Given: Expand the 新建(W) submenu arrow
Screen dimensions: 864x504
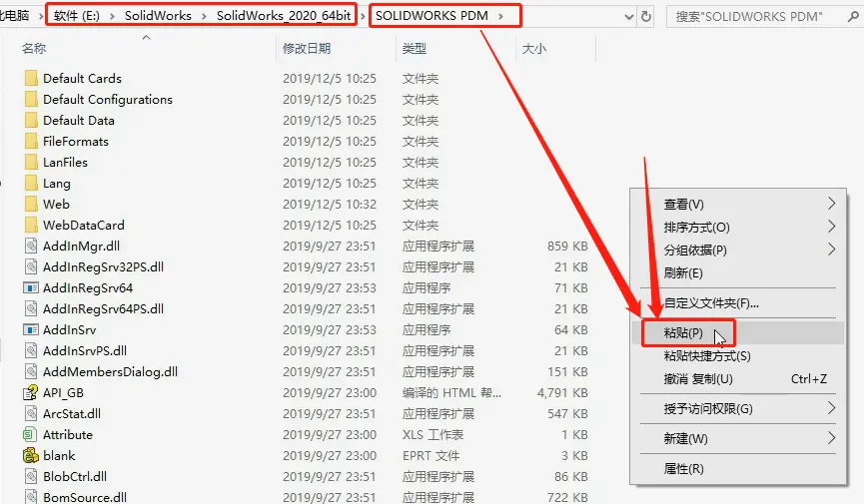Looking at the screenshot, I should (831, 438).
